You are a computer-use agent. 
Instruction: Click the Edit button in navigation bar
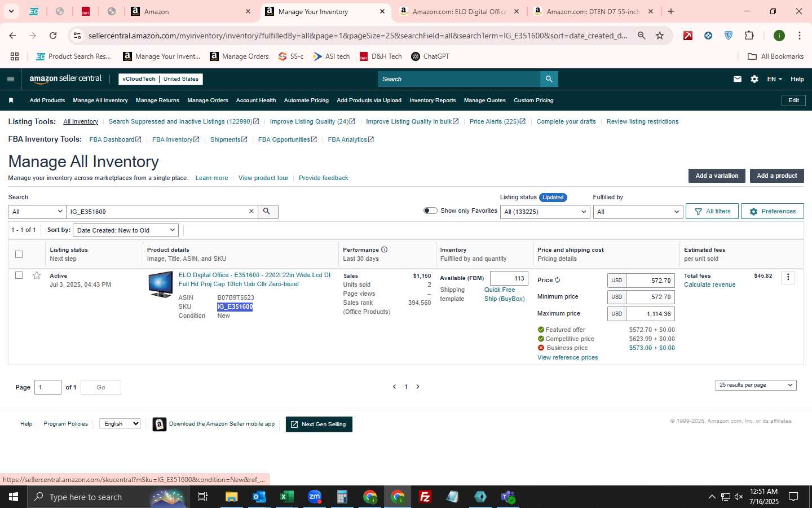pyautogui.click(x=793, y=100)
